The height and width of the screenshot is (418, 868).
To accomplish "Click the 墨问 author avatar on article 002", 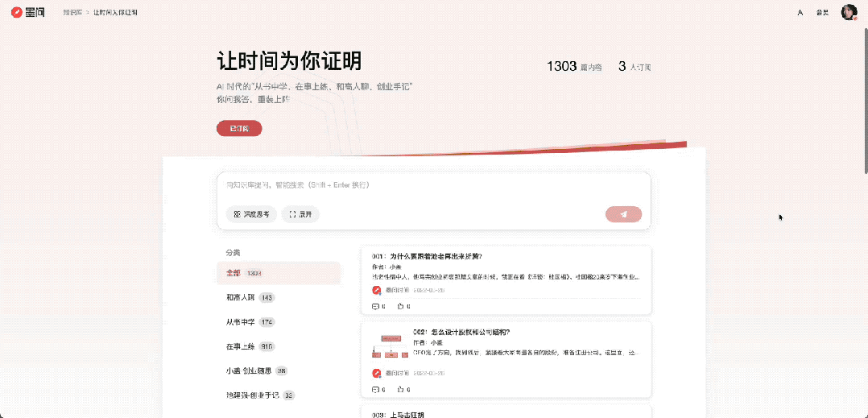I will [x=377, y=373].
